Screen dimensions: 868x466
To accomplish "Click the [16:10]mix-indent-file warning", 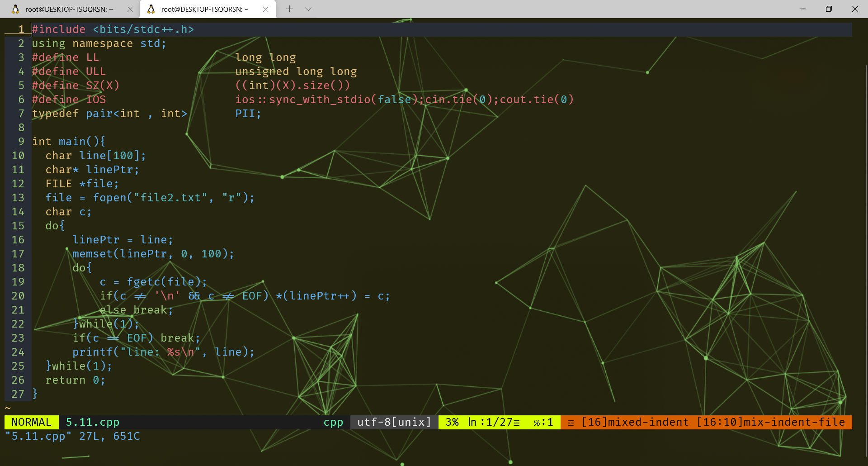I will coord(771,422).
